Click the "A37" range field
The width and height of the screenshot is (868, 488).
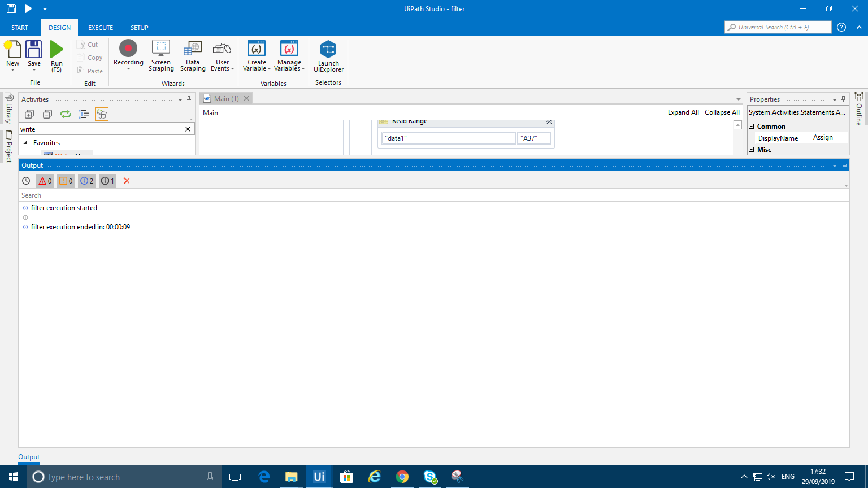pos(534,138)
